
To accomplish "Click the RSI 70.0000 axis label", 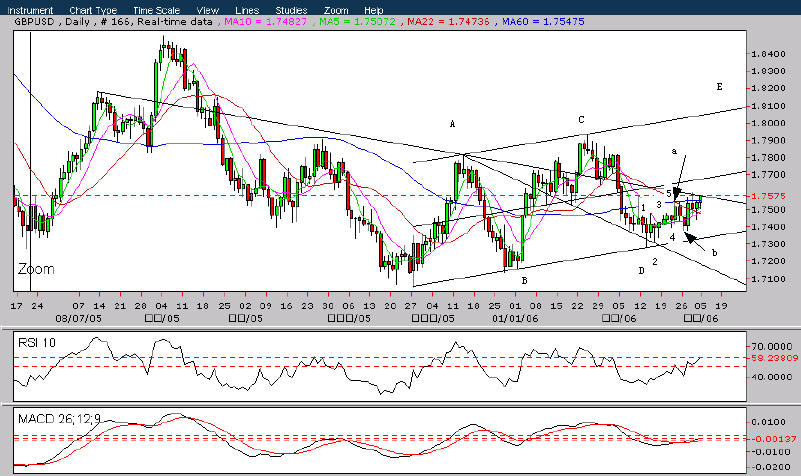I will point(773,346).
